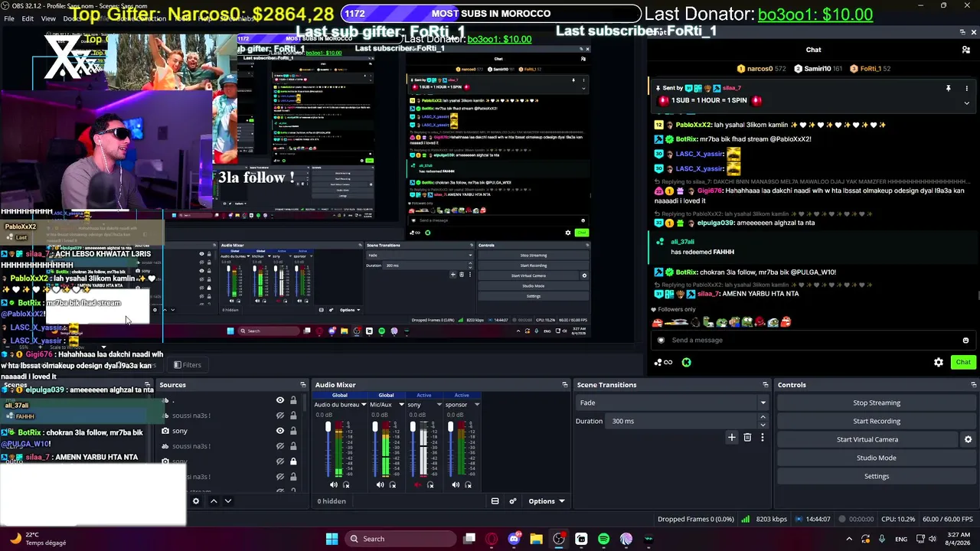Viewport: 980px width, 551px height.
Task: Open the Fade transition dropdown
Action: 672,403
